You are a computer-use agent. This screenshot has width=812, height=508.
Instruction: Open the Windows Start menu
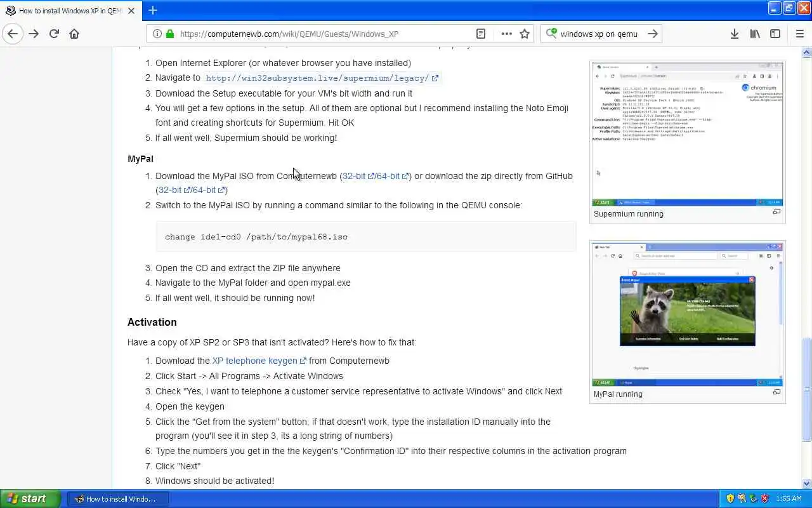point(30,498)
